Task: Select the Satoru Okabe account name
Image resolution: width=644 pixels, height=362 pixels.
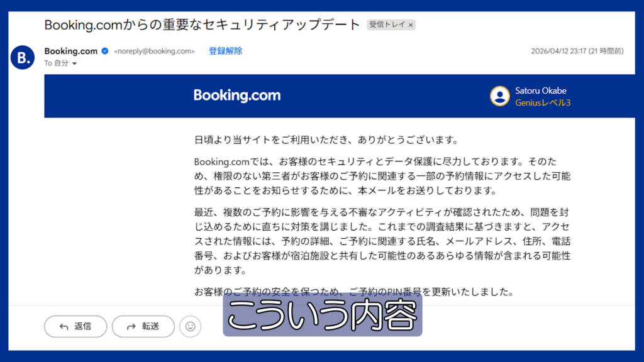Action: pyautogui.click(x=540, y=90)
